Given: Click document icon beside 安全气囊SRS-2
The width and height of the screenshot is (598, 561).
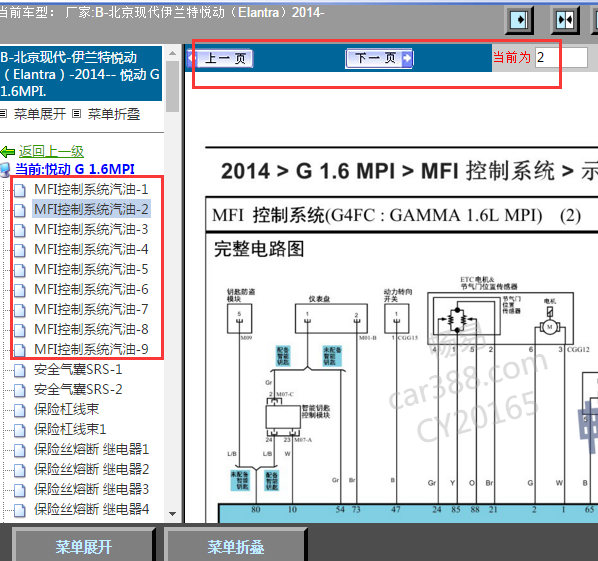Looking at the screenshot, I should click(x=20, y=390).
